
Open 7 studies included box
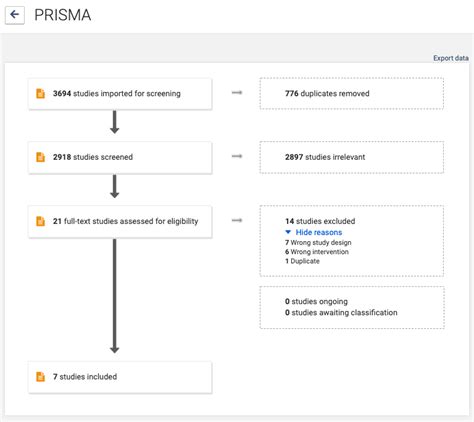120,377
